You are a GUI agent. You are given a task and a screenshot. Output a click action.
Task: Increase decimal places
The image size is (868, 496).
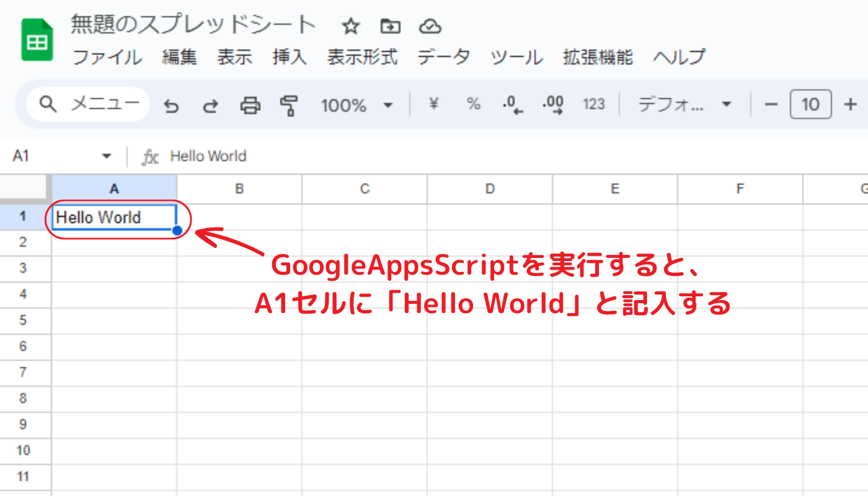point(552,105)
